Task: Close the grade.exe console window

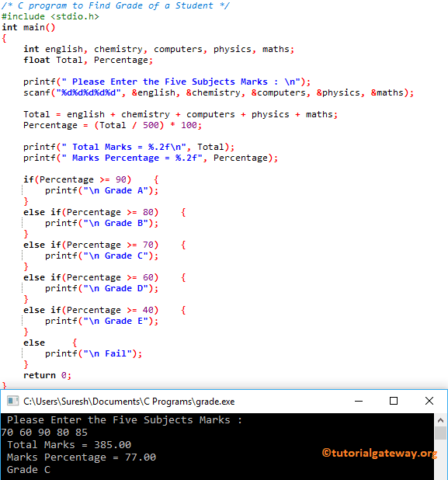Action: [x=429, y=401]
